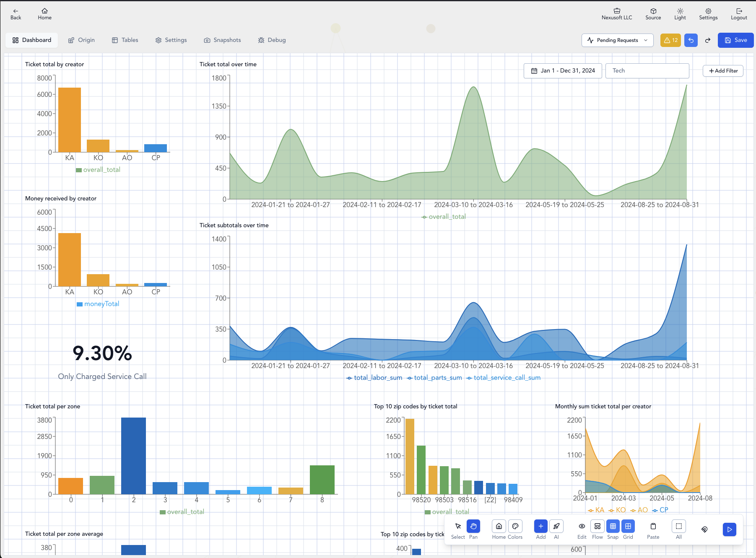Expand the Pending Requests dropdown
Image resolution: width=756 pixels, height=558 pixels.
click(x=617, y=40)
